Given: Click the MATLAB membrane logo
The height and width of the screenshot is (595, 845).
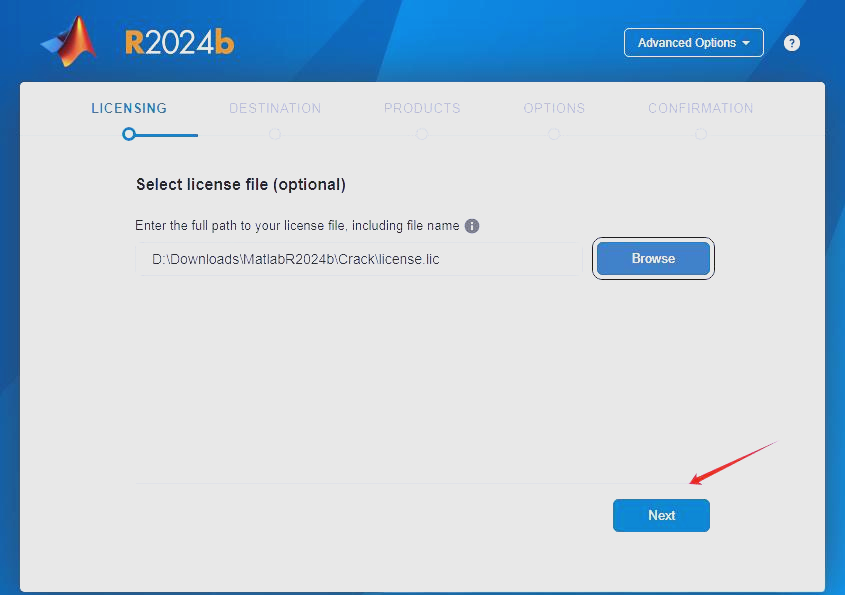Looking at the screenshot, I should pyautogui.click(x=66, y=40).
